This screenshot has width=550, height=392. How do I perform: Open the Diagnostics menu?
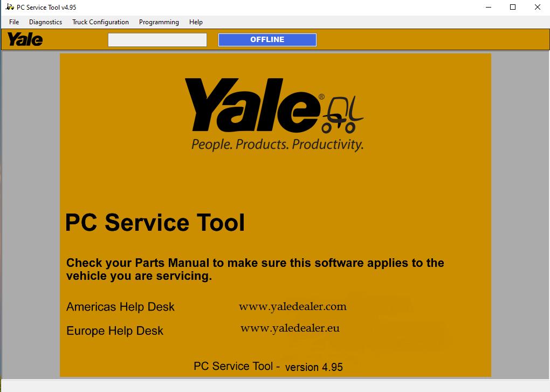coord(46,22)
